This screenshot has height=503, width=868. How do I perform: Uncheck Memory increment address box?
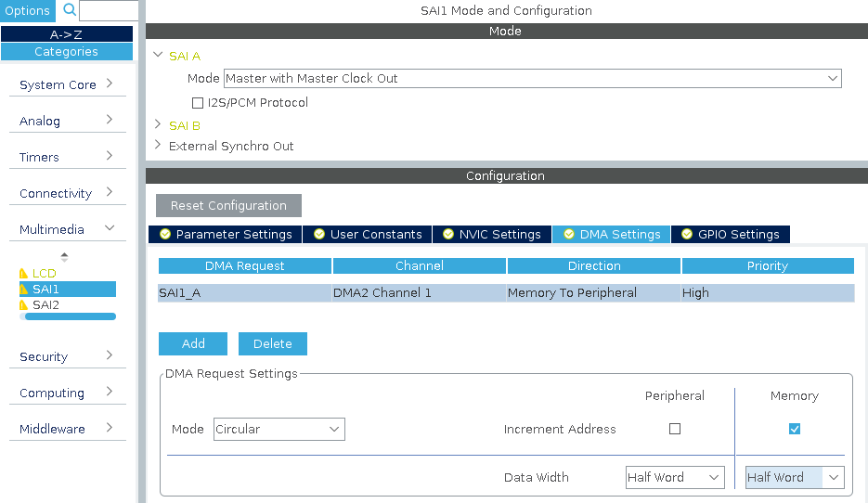tap(794, 429)
